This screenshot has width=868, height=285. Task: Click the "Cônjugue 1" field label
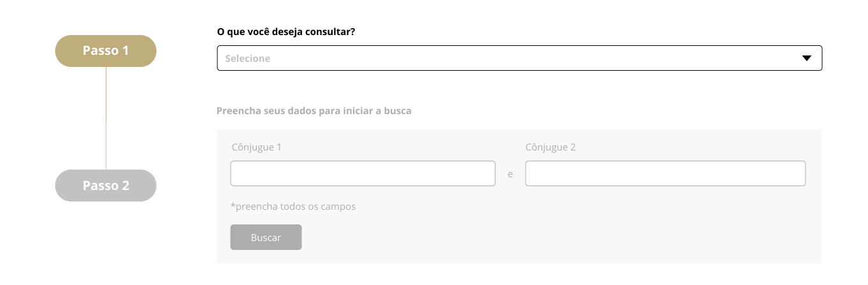[257, 147]
